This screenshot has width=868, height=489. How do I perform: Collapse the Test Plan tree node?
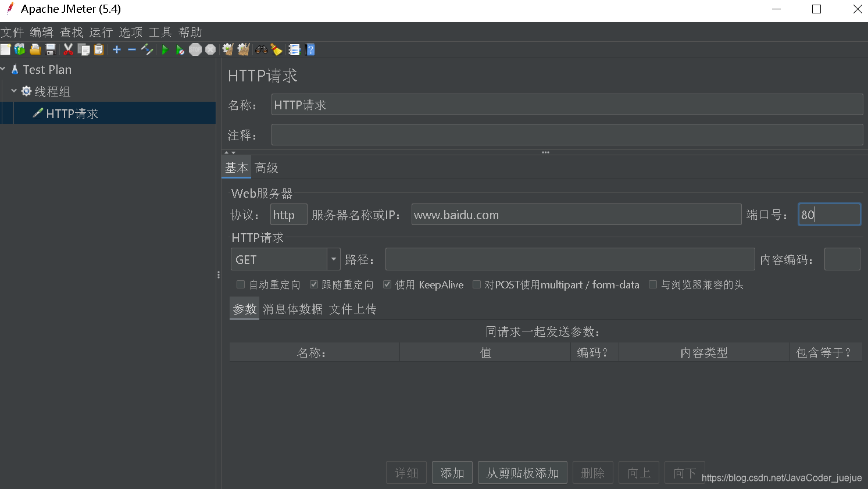(x=3, y=69)
